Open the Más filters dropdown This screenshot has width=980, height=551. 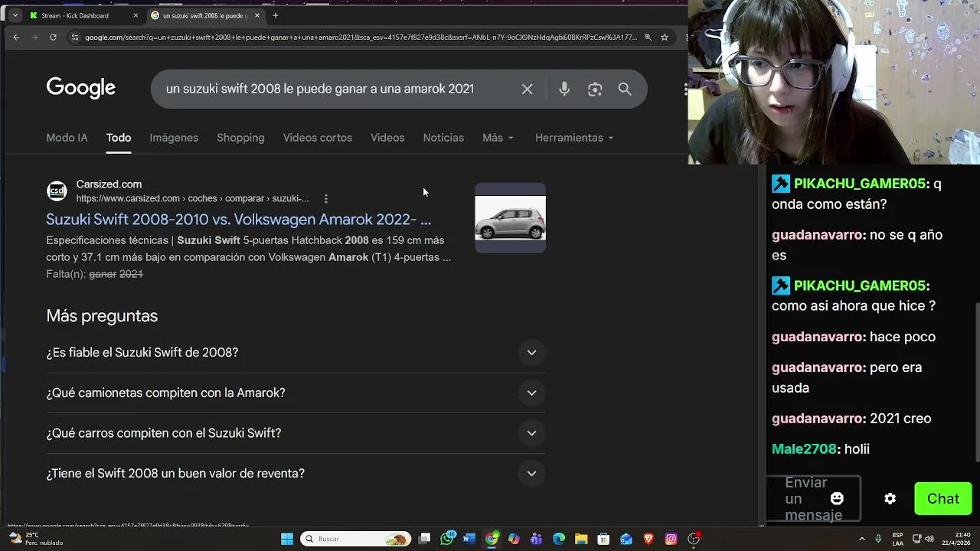coord(498,138)
